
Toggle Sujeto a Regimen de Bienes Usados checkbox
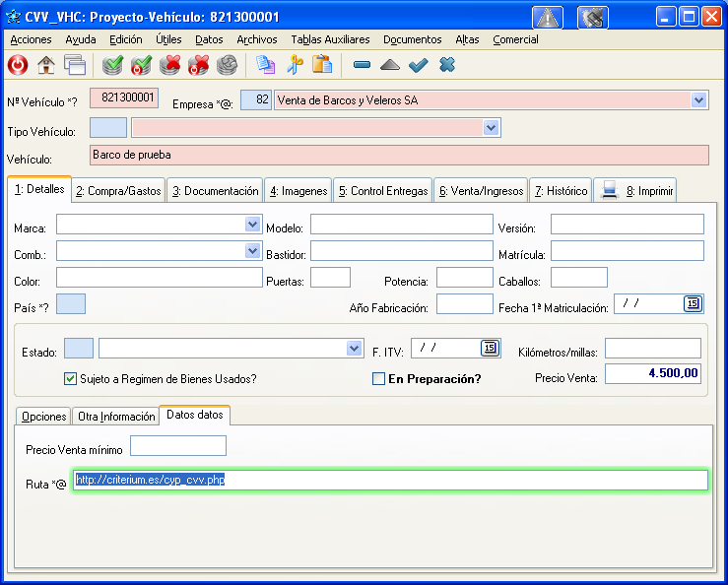coord(70,378)
